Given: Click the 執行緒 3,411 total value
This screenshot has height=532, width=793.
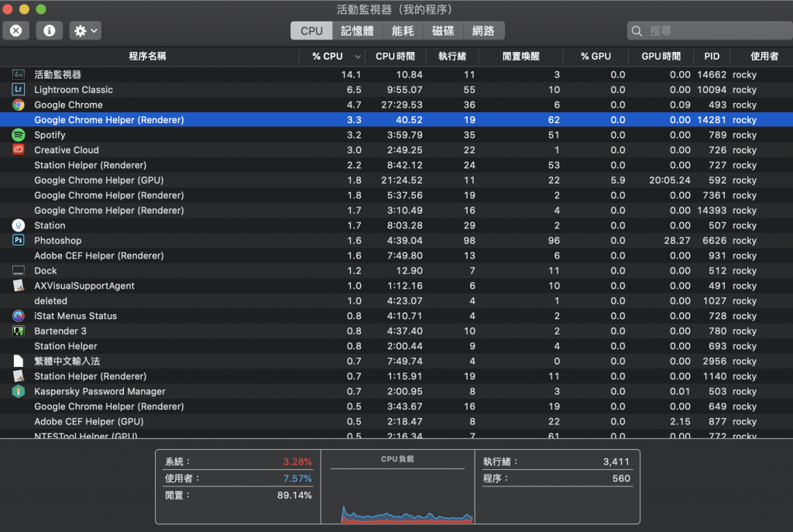Looking at the screenshot, I should pyautogui.click(x=616, y=462).
